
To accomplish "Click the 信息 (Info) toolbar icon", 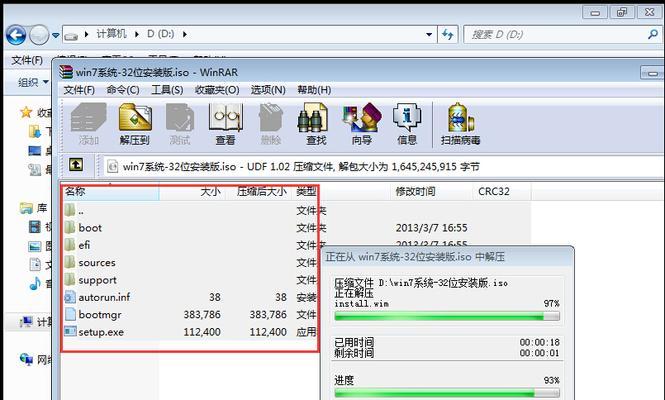I will [407, 123].
